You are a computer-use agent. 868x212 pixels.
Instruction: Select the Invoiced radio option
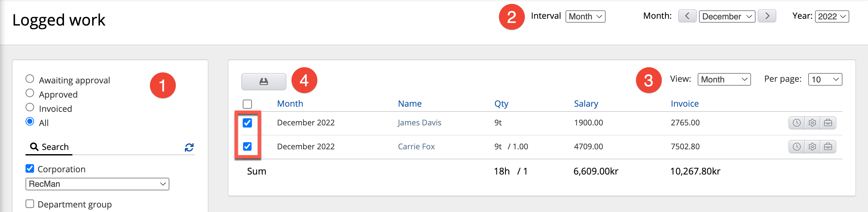click(x=30, y=107)
